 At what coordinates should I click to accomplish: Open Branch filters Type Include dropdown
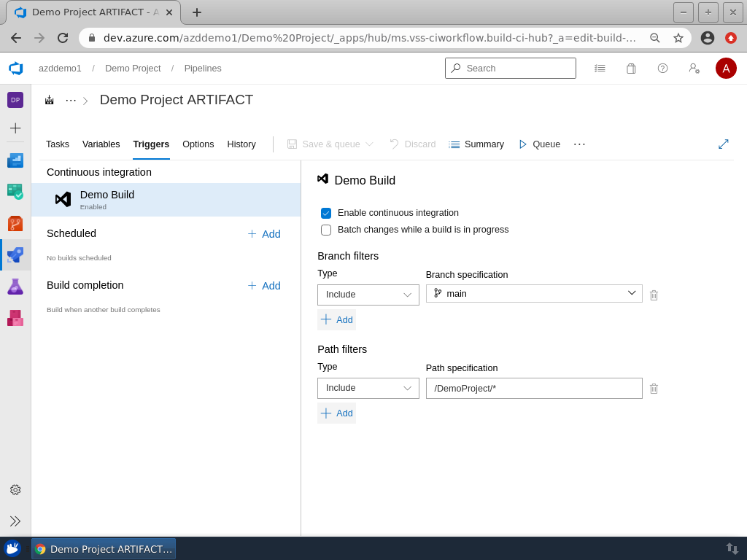[368, 295]
